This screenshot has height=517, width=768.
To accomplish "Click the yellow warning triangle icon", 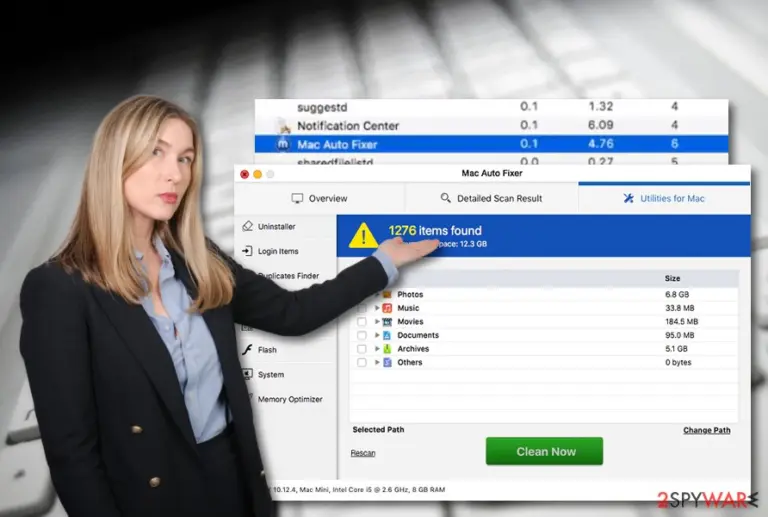I will pyautogui.click(x=363, y=235).
